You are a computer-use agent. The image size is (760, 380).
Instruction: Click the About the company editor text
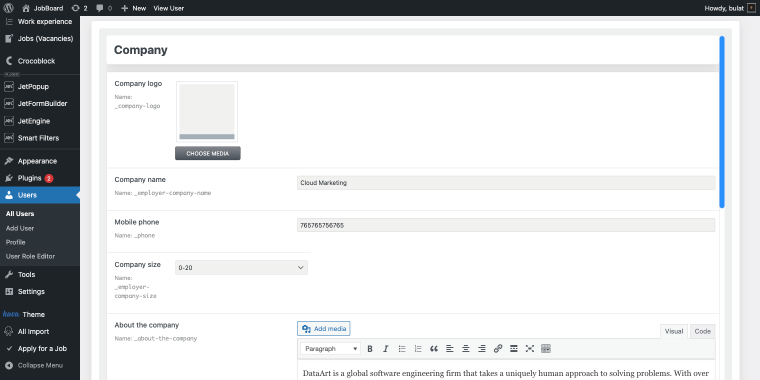(506, 373)
